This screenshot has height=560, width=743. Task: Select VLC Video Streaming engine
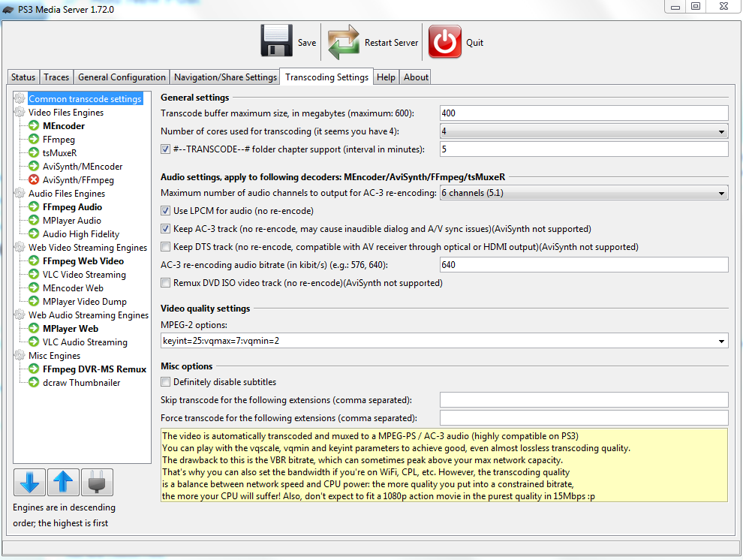click(x=83, y=275)
